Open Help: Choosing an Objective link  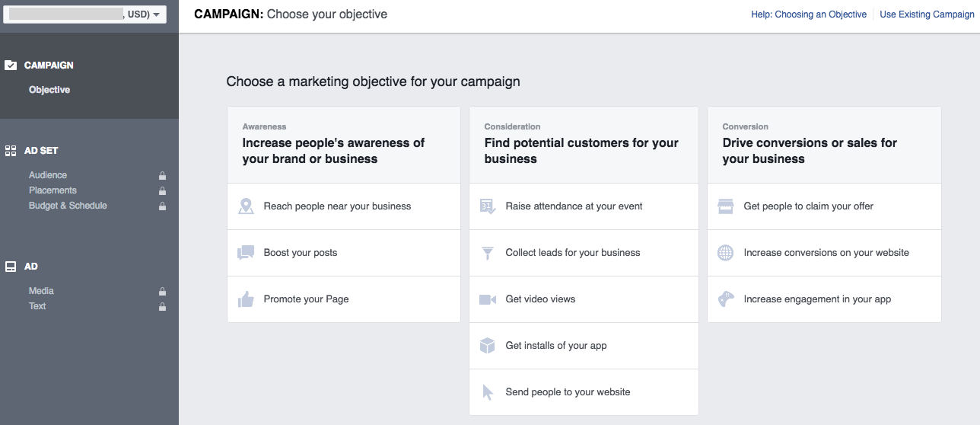[808, 14]
